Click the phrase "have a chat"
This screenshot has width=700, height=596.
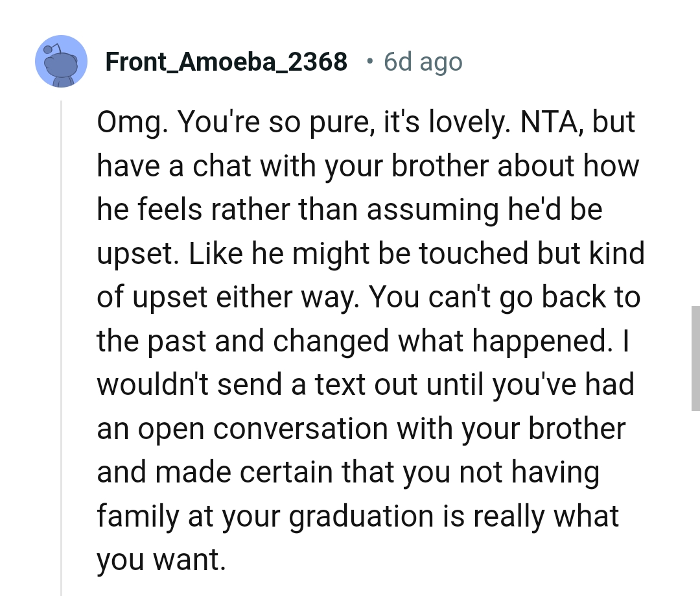coord(175,165)
